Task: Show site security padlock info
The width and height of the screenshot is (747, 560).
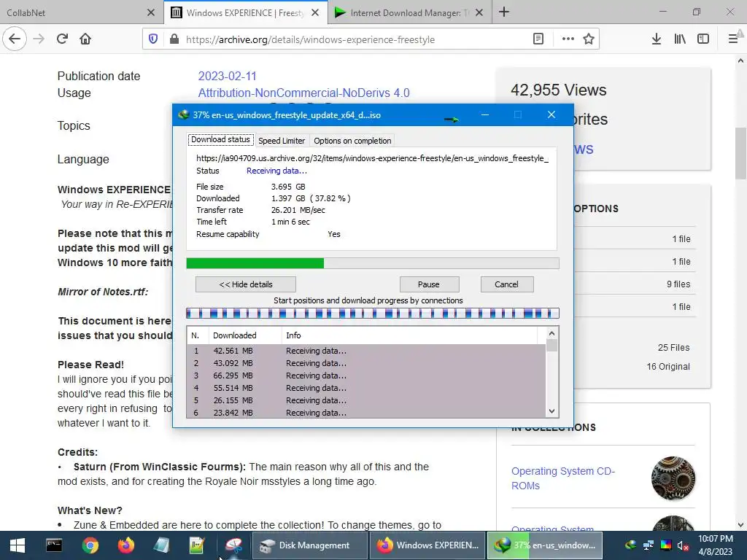Action: (x=174, y=39)
